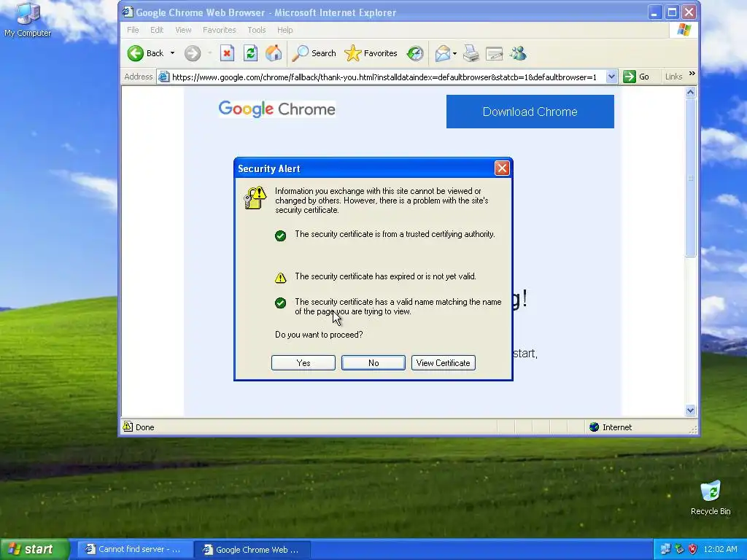Image resolution: width=747 pixels, height=560 pixels.
Task: Open the My Computer desktop icon
Action: coord(28,19)
